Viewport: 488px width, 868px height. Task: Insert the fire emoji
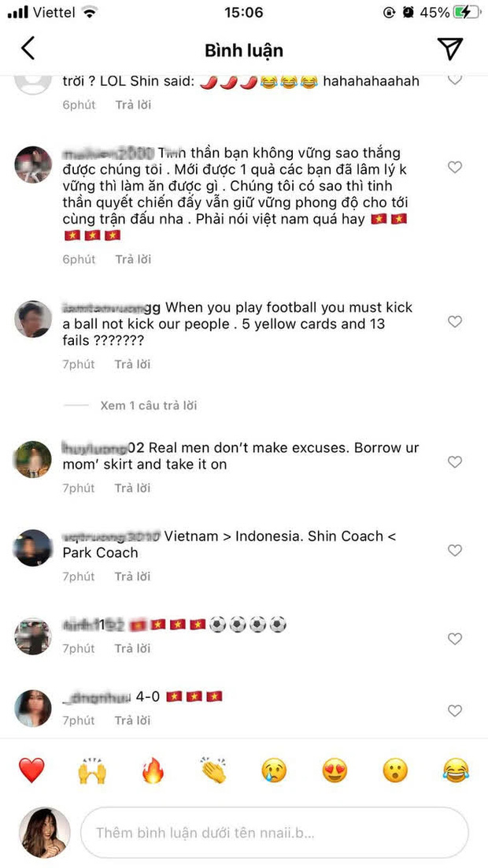pos(153,770)
